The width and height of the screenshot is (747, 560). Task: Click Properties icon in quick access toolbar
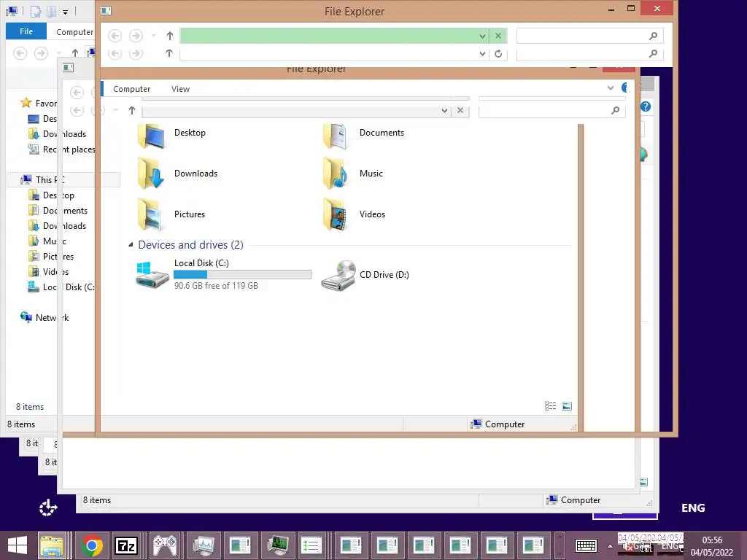36,12
